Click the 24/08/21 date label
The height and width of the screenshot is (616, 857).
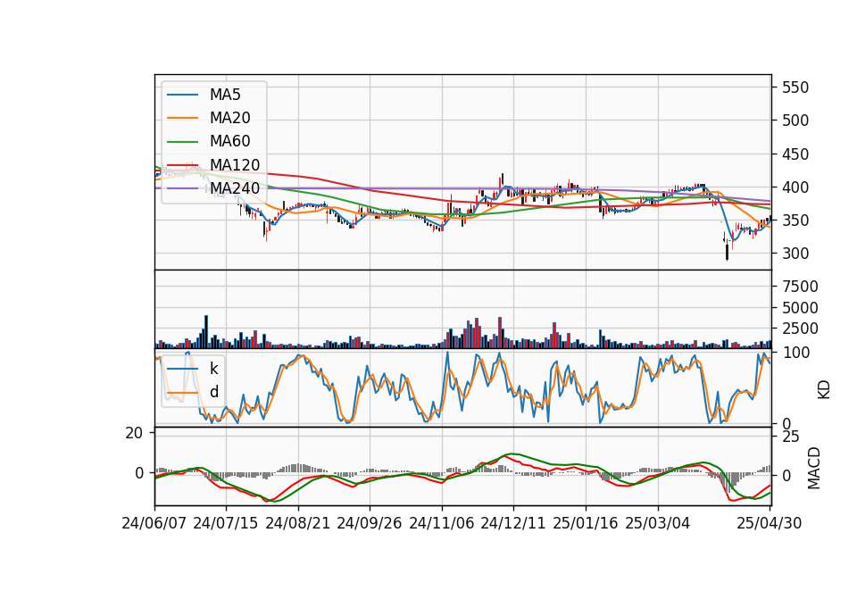pos(298,523)
